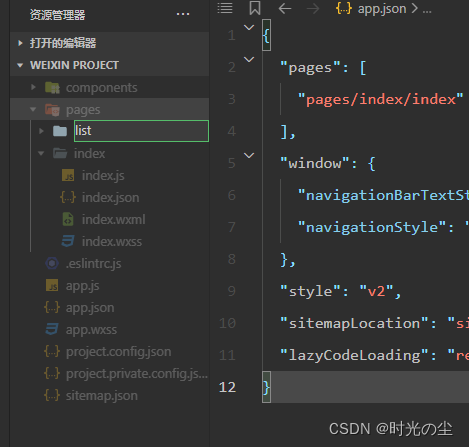Open project.config.json file
The height and width of the screenshot is (447, 469).
118,351
